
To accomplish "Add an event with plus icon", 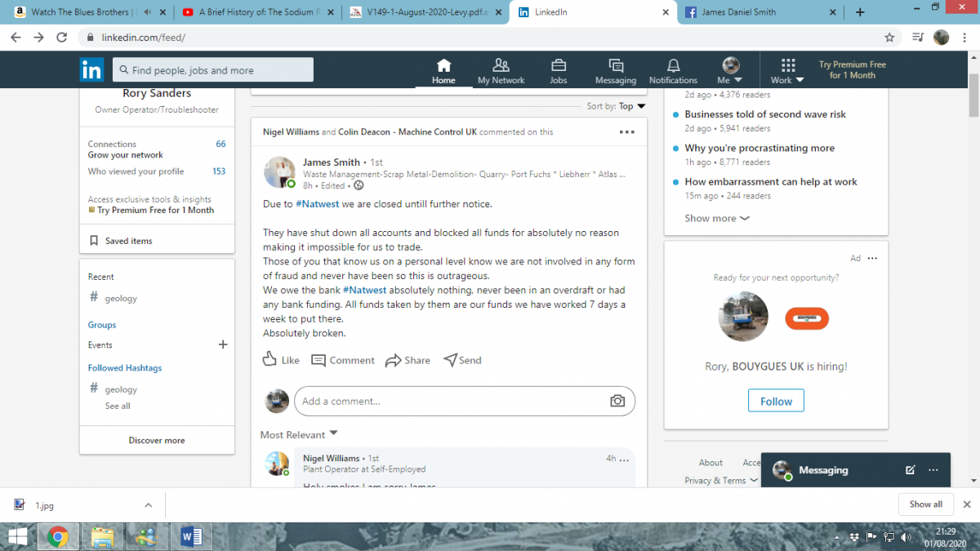I will [x=223, y=344].
